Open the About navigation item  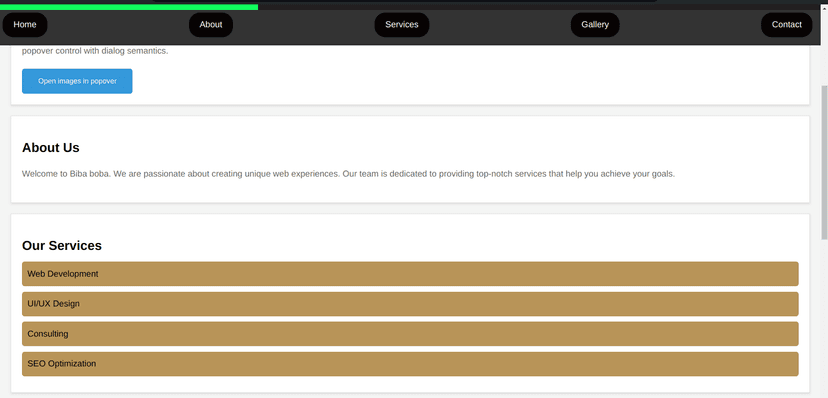coord(211,25)
